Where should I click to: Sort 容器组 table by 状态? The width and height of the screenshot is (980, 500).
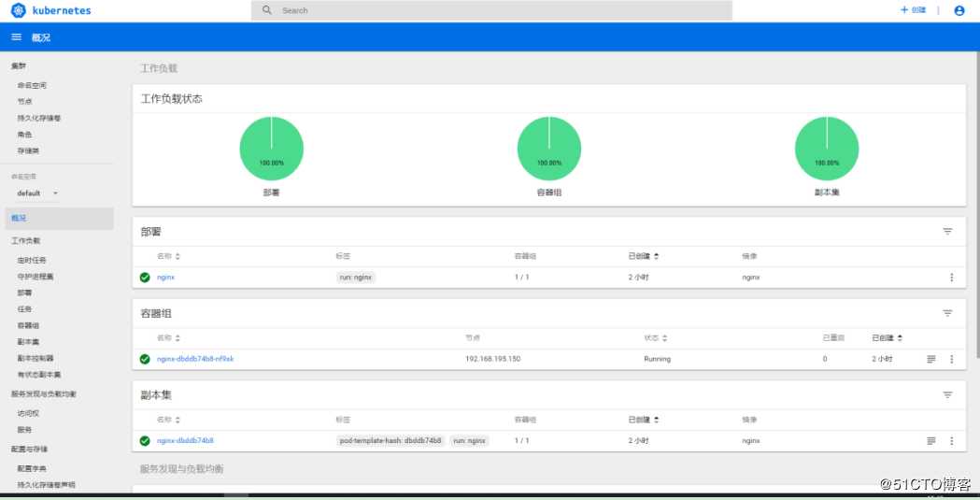[x=656, y=338]
